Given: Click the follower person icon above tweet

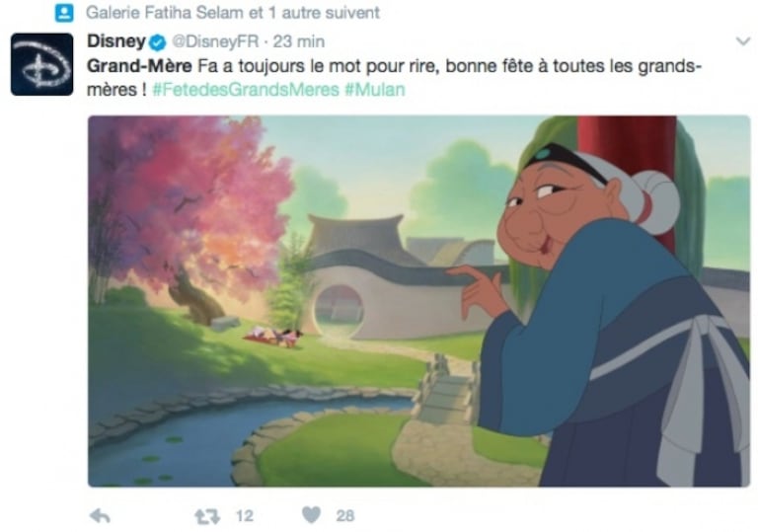Looking at the screenshot, I should [64, 13].
